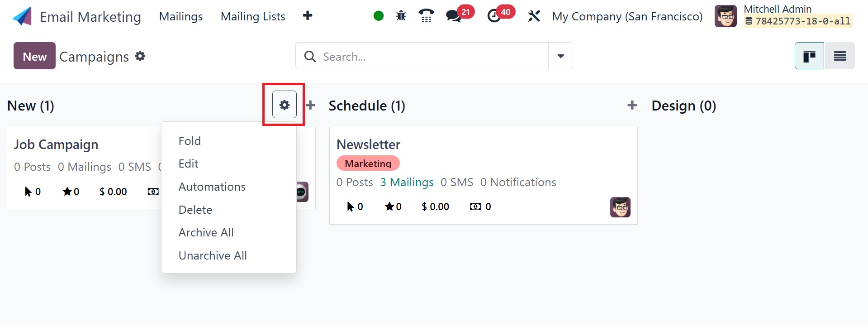Click the wrench and screwdriver tools icon
Image resolution: width=868 pixels, height=327 pixels.
pos(534,16)
